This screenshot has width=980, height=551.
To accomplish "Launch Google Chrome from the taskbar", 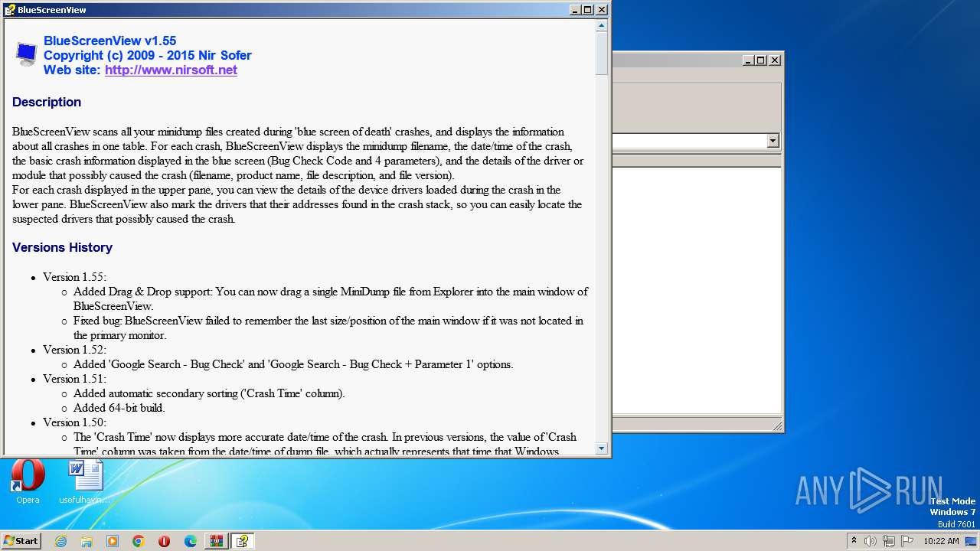I will point(139,541).
